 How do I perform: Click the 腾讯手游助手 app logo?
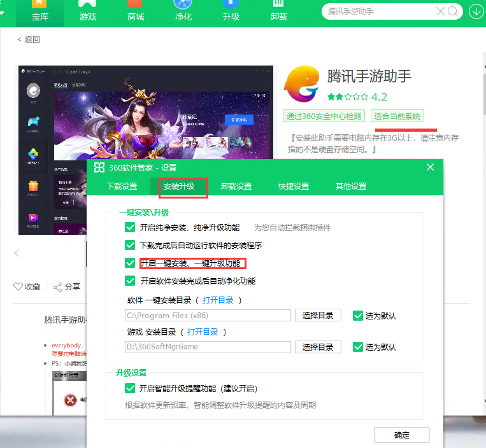click(x=301, y=84)
